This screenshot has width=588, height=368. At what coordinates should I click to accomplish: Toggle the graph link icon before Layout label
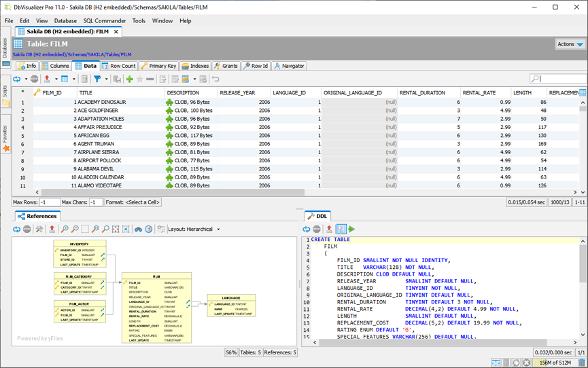click(x=161, y=229)
